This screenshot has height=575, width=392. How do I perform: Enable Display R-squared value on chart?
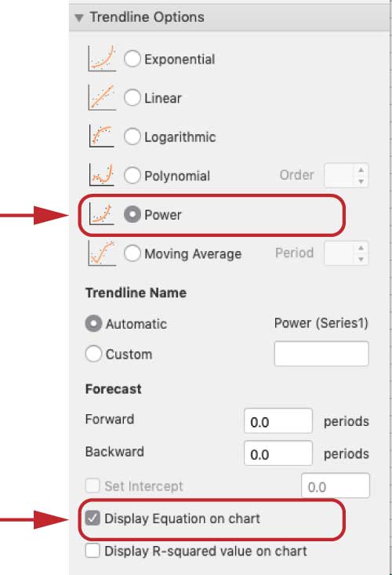pyautogui.click(x=93, y=551)
